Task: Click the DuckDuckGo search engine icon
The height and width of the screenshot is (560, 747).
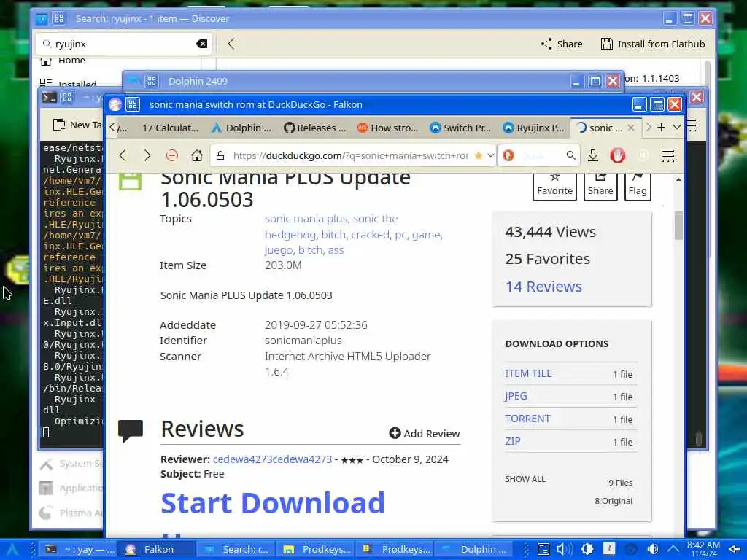Action: [x=508, y=155]
